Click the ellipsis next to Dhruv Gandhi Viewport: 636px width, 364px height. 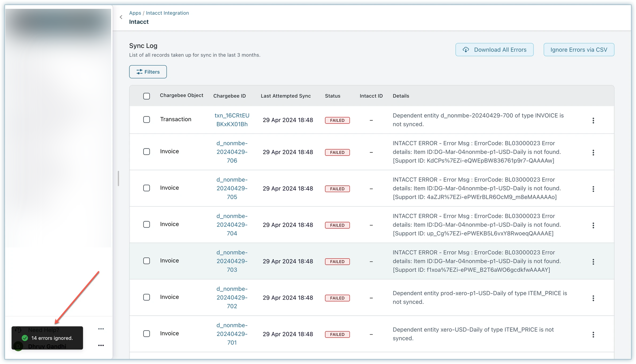pyautogui.click(x=101, y=345)
